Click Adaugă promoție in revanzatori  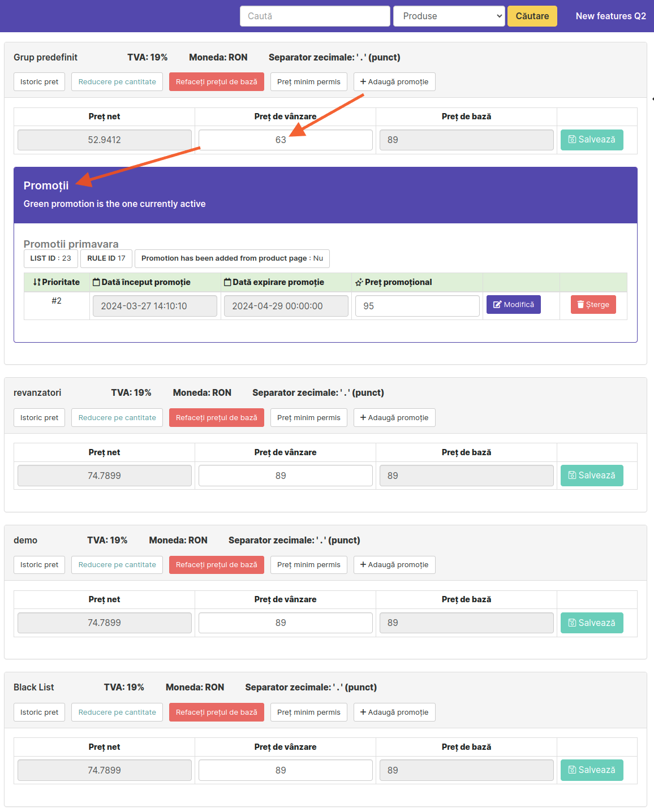394,418
